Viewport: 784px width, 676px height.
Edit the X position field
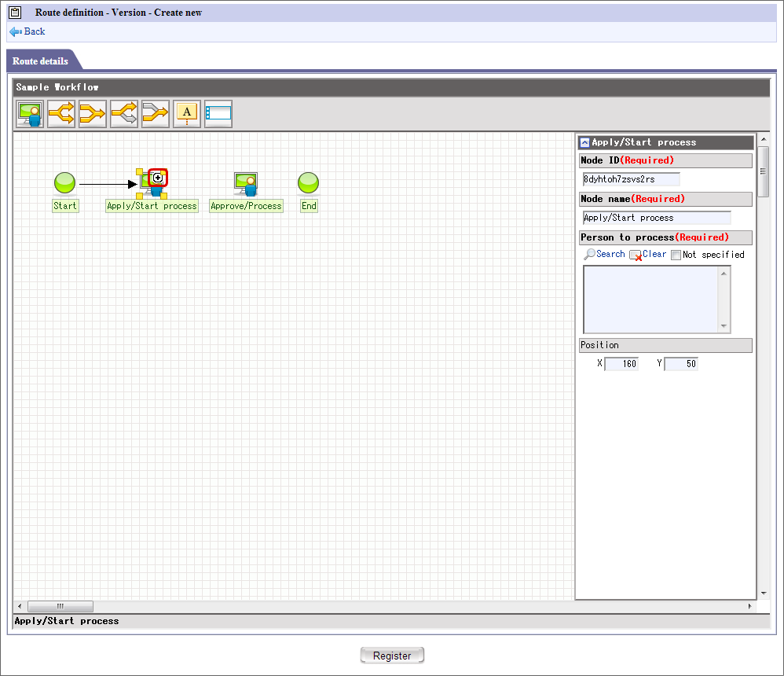621,364
